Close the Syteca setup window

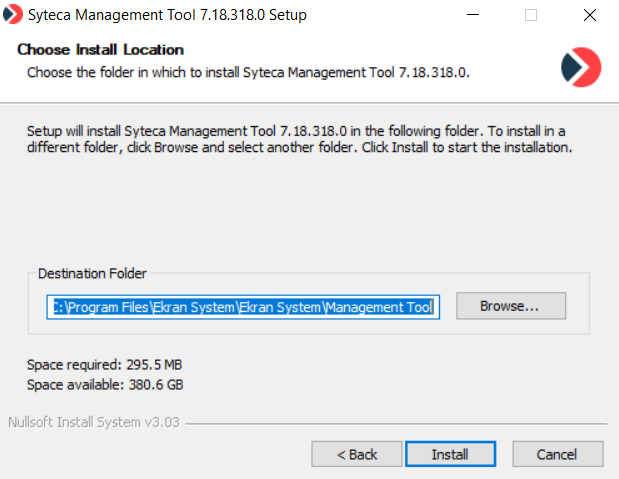click(589, 15)
